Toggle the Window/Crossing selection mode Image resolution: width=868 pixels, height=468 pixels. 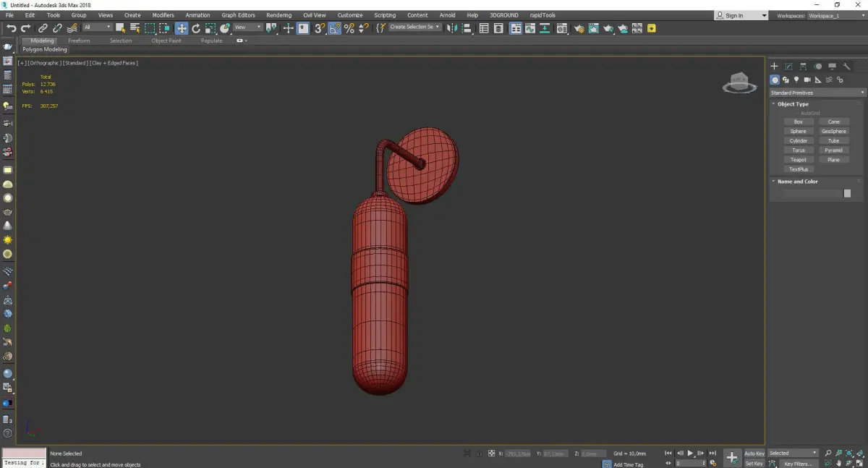click(165, 28)
